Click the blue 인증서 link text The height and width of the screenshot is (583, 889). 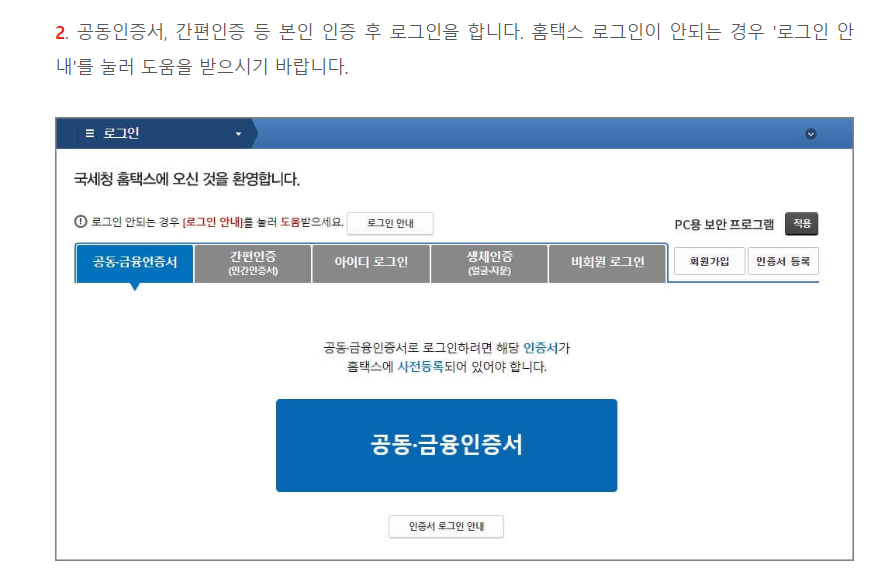[540, 348]
